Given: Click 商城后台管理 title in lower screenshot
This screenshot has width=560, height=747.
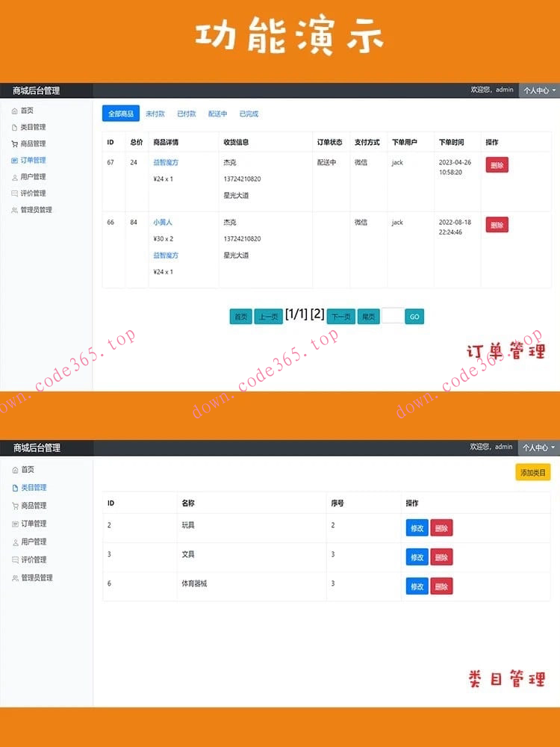Looking at the screenshot, I should click(37, 447).
